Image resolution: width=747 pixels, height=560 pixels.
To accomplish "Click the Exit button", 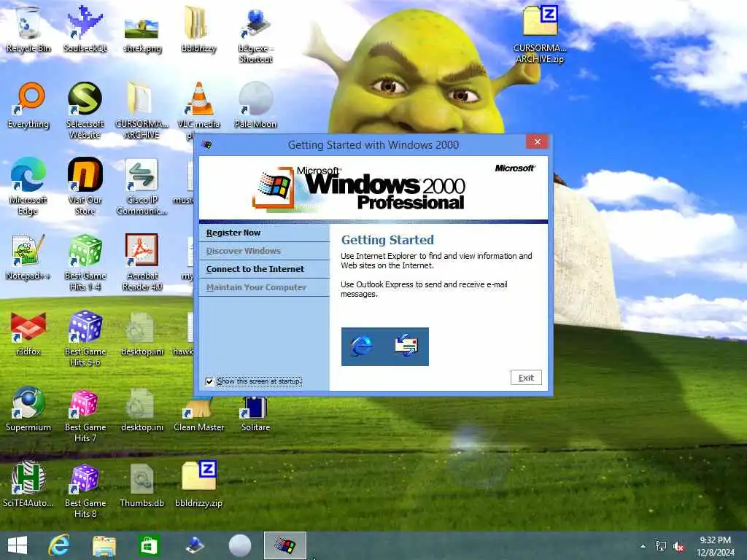I will [x=526, y=378].
